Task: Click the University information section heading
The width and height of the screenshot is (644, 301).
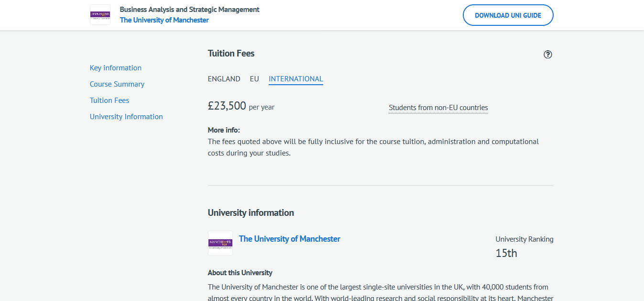Action: 251,213
